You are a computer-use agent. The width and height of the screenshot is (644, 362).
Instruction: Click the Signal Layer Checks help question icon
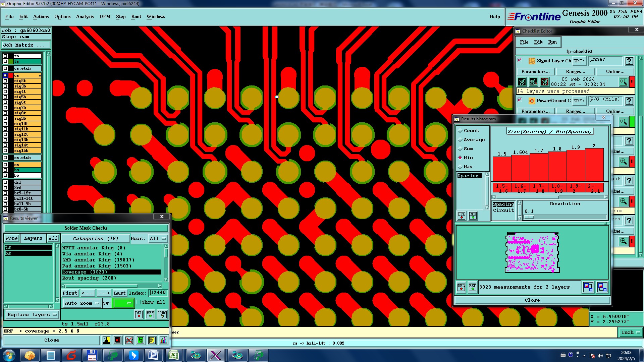(629, 61)
